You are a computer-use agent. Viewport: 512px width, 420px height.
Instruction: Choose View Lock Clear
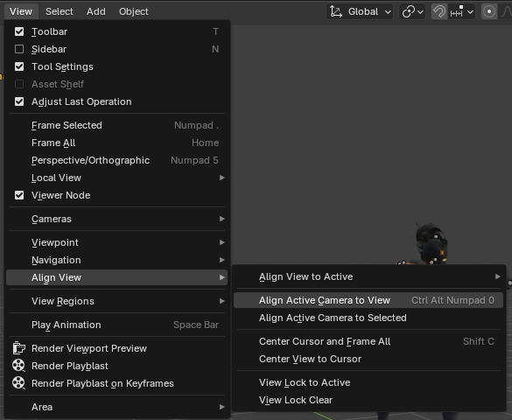(368, 400)
